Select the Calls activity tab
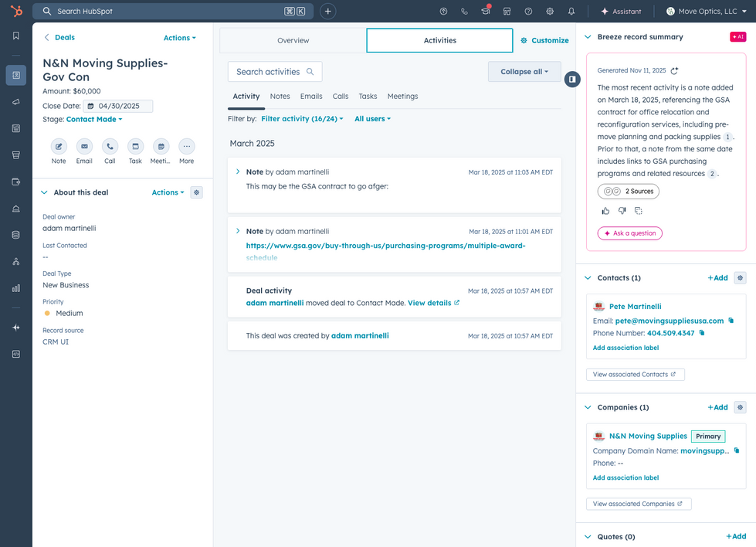 click(x=341, y=97)
